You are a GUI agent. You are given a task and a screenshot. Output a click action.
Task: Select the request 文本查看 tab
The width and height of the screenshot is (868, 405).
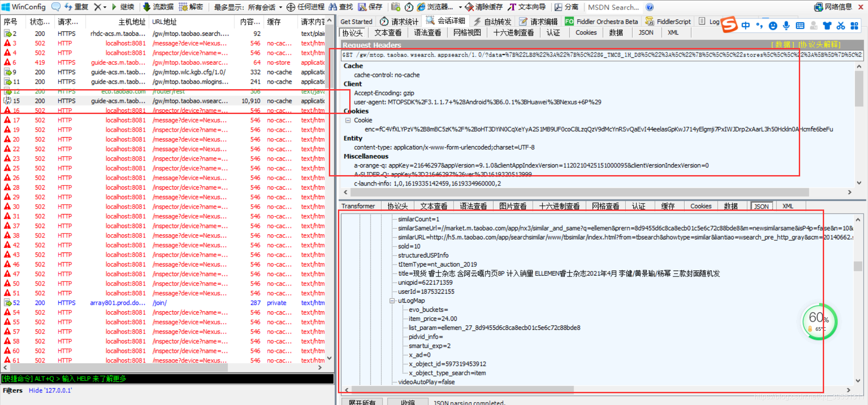[x=388, y=33]
